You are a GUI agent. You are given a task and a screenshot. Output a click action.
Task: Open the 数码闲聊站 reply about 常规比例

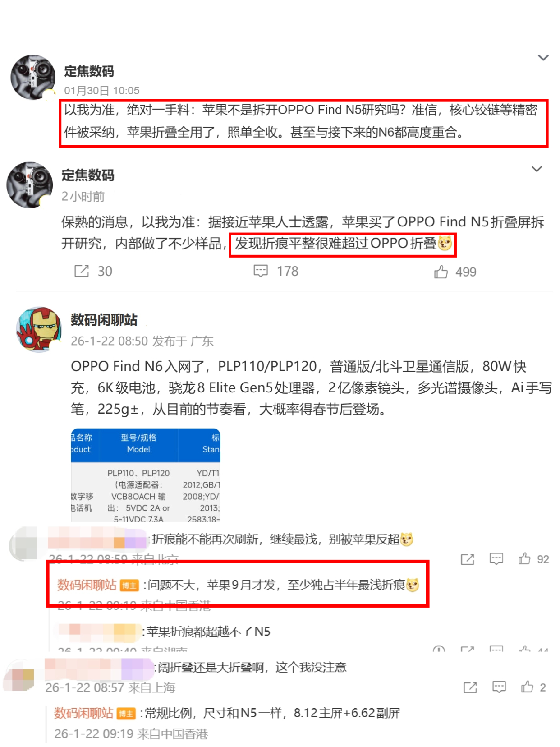pyautogui.click(x=227, y=713)
